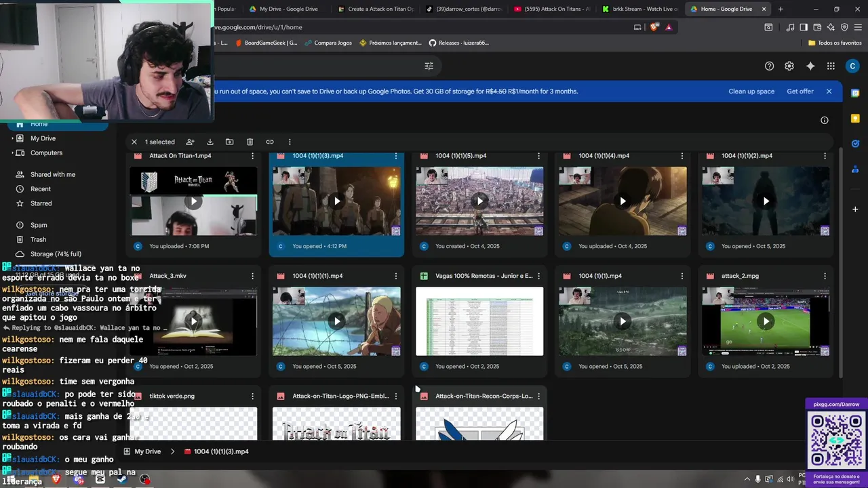The image size is (868, 488).
Task: Open menu for Attack On Titan-1.mp4
Action: coord(253,156)
